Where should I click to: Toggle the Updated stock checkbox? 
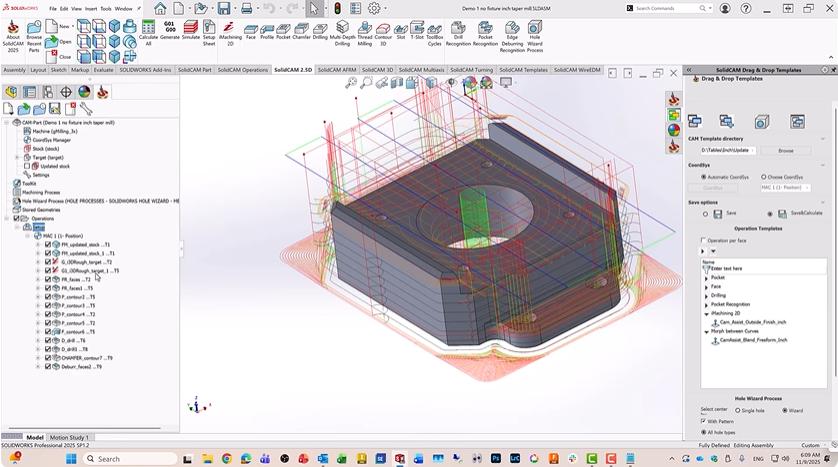click(x=27, y=166)
